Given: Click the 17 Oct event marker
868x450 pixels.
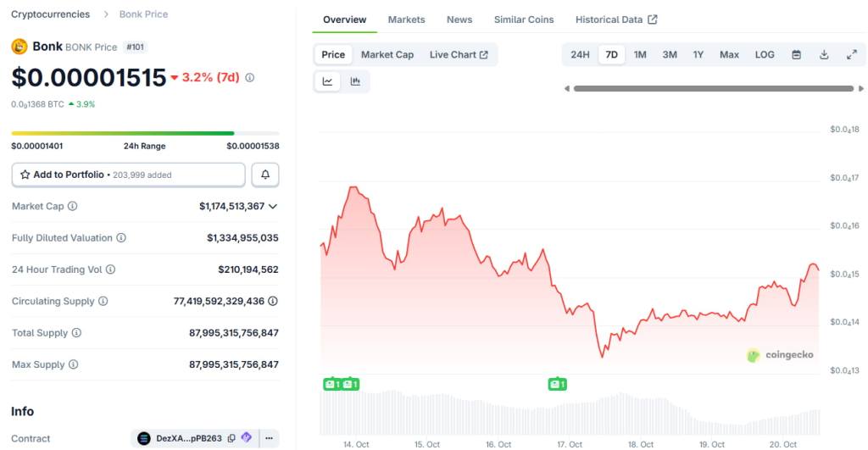Looking at the screenshot, I should click(x=557, y=384).
